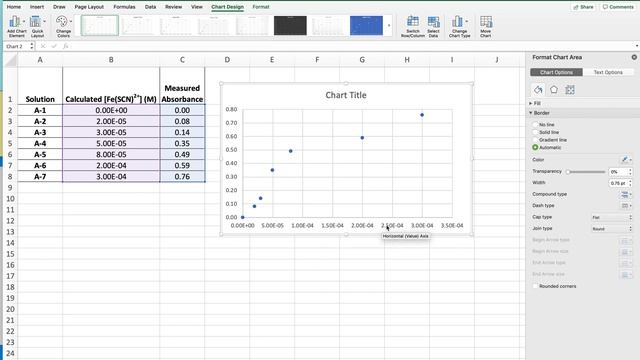This screenshot has width=640, height=360.
Task: Open the Data ribbon tab
Action: coord(151,7)
